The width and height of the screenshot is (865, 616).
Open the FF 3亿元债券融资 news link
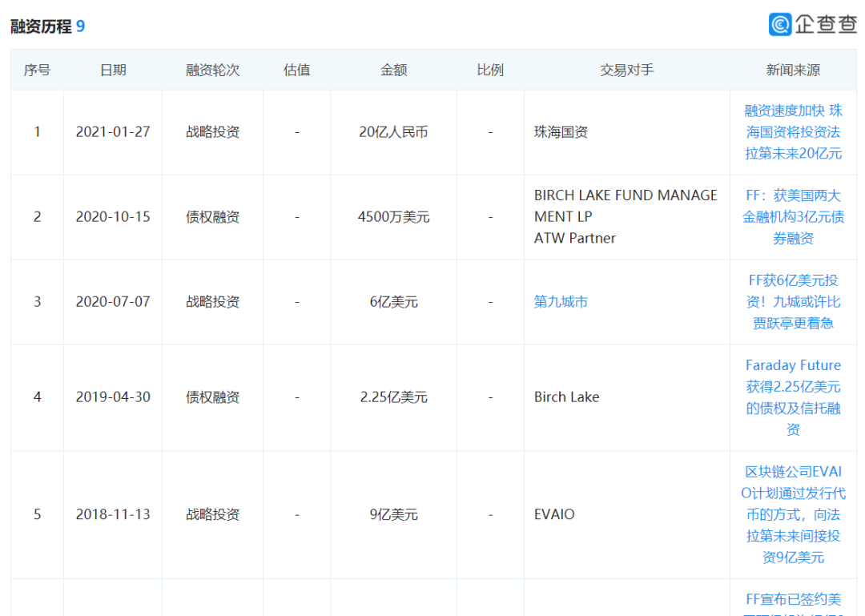point(793,217)
